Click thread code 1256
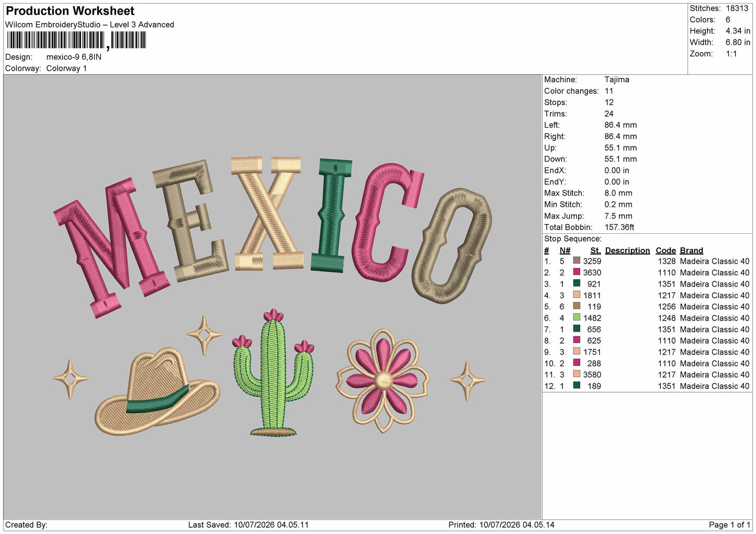 [x=667, y=306]
